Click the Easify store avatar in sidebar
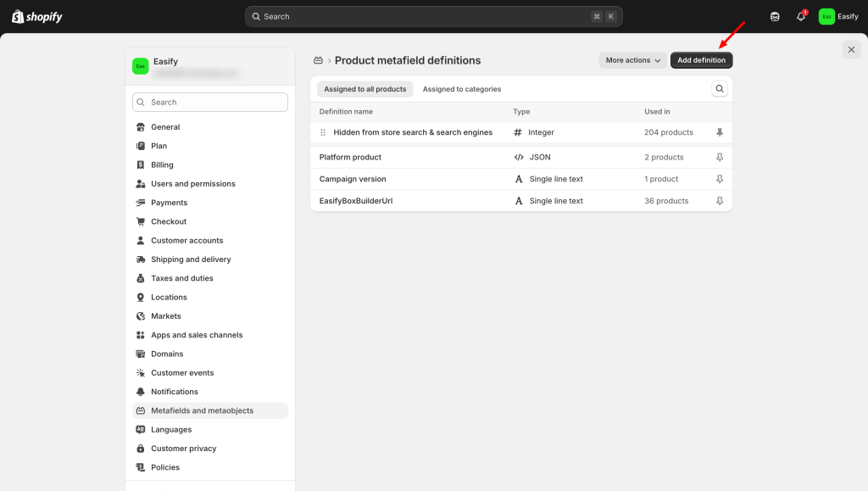The image size is (868, 491). pyautogui.click(x=141, y=66)
